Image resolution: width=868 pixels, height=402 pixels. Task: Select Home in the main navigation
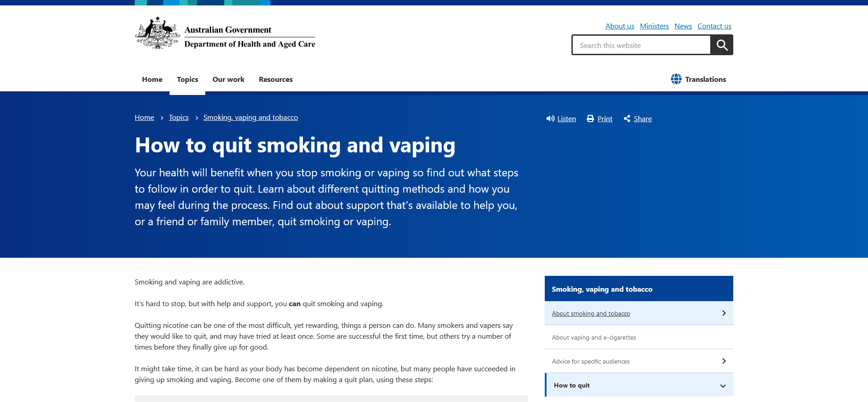(152, 80)
